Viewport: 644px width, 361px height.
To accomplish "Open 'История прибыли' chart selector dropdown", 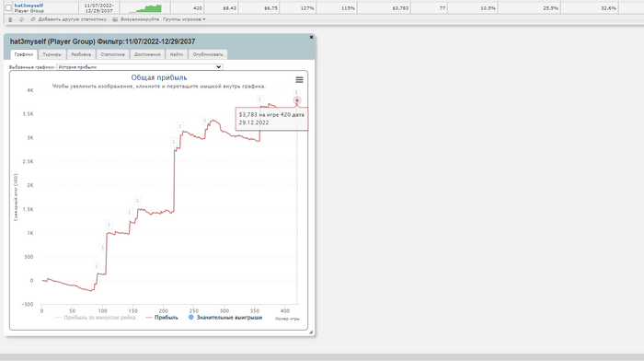I will pos(140,67).
